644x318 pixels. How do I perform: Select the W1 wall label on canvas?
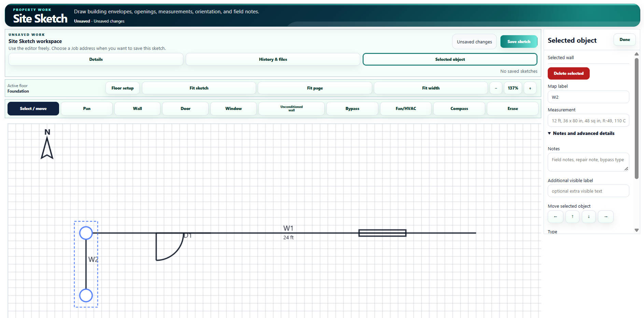(288, 228)
